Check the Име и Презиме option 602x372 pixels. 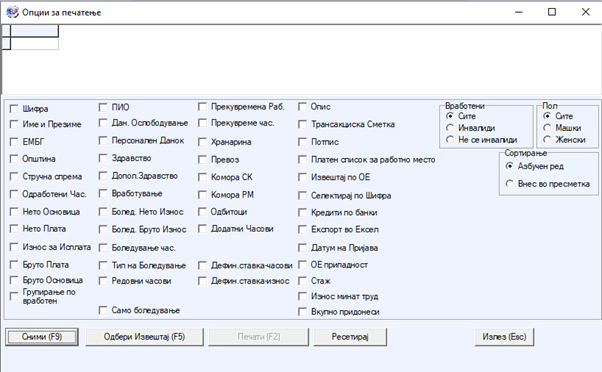[x=14, y=124]
